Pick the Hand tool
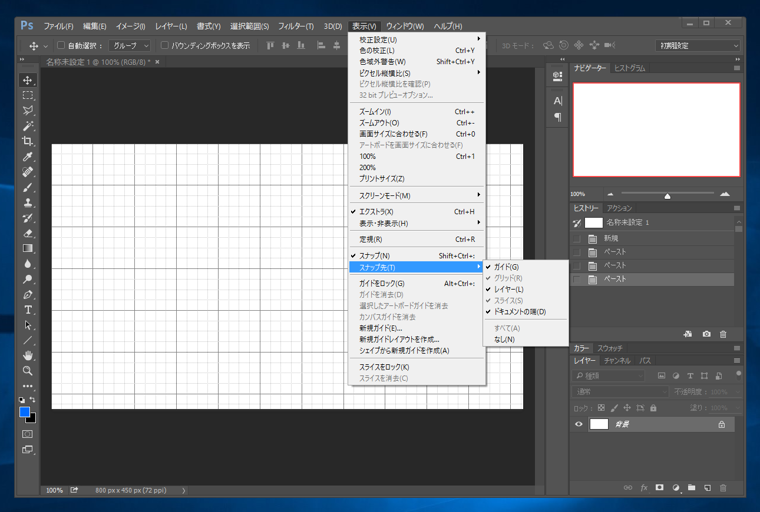Screen dimensions: 760x512 pyautogui.click(x=28, y=355)
